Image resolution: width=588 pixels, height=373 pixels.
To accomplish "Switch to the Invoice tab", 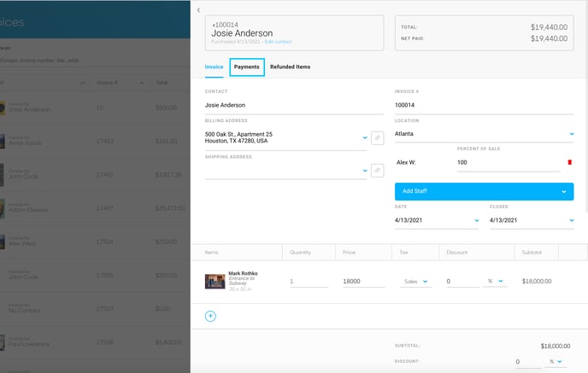I will (x=214, y=67).
